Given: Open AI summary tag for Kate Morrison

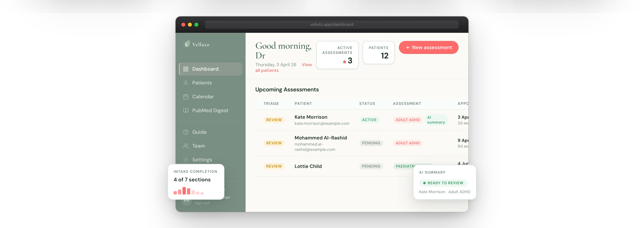Looking at the screenshot, I should tap(436, 120).
